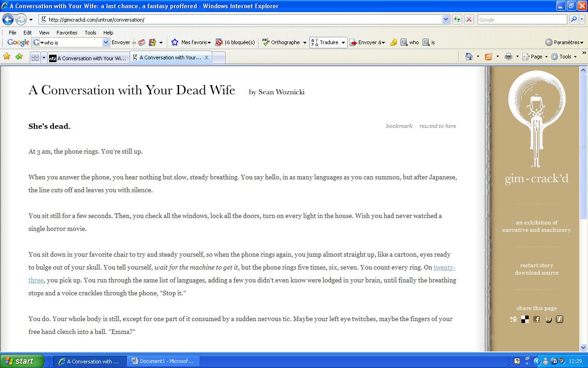Open the Edit menu
The width and height of the screenshot is (588, 368).
(x=28, y=33)
